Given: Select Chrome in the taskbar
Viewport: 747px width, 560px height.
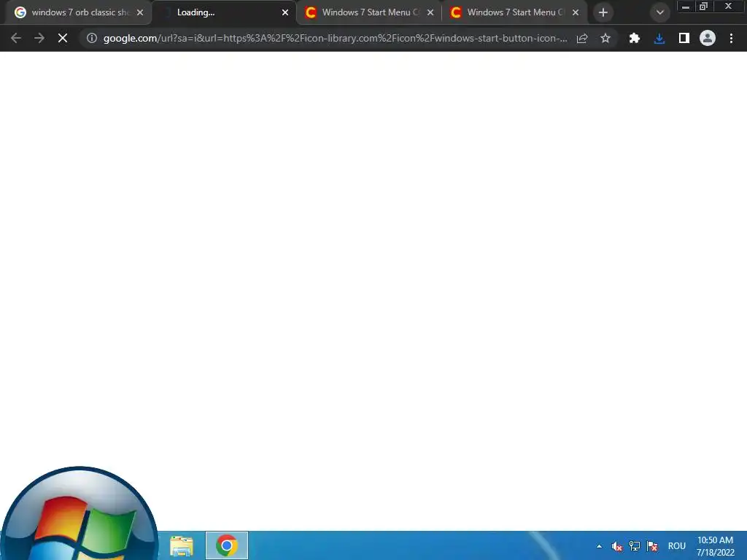Looking at the screenshot, I should (227, 545).
